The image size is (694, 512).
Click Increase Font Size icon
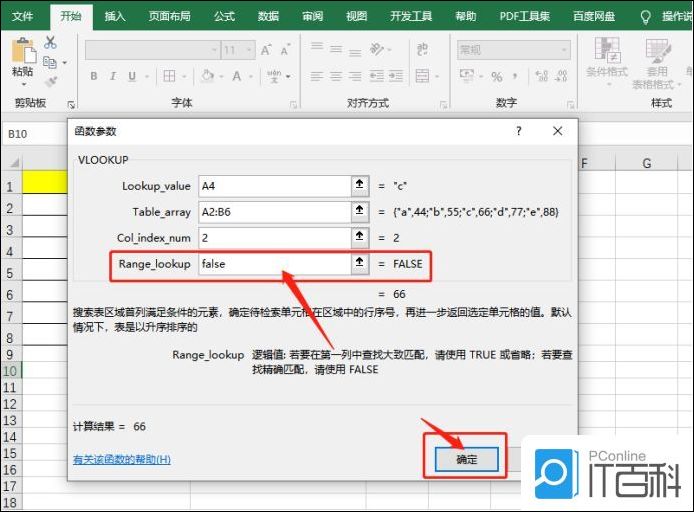coord(266,50)
